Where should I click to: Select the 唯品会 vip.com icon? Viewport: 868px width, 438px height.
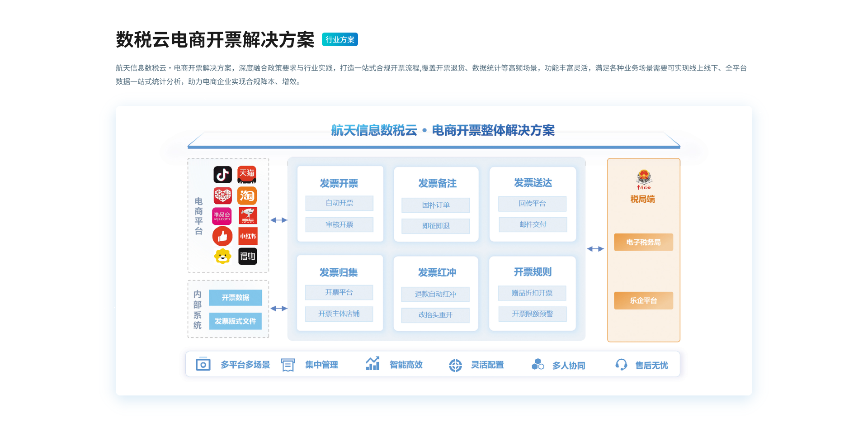point(222,216)
